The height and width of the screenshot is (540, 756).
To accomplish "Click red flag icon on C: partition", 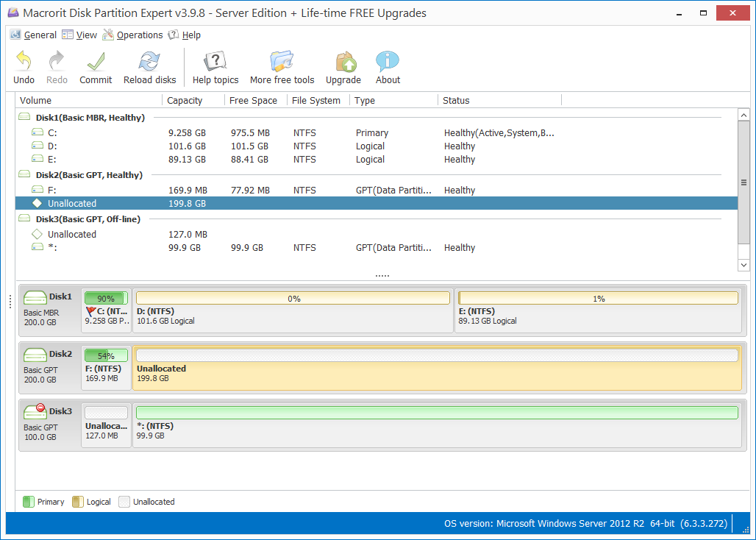I will [x=90, y=311].
